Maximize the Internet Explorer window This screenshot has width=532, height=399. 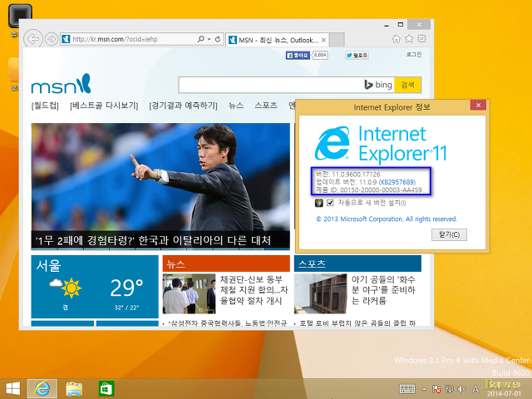[401, 25]
